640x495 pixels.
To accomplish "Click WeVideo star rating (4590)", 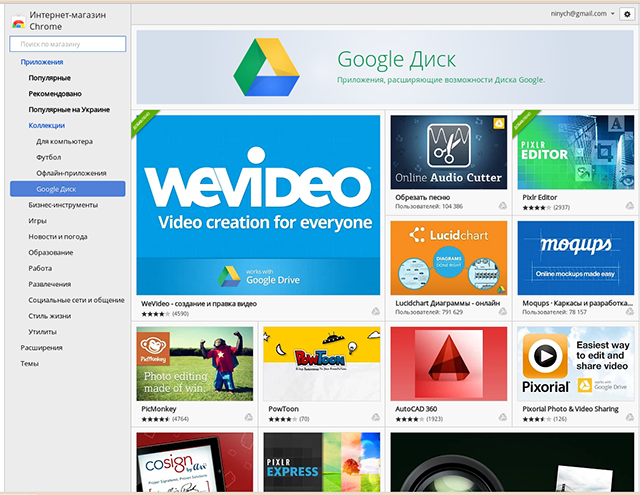I will (x=165, y=314).
